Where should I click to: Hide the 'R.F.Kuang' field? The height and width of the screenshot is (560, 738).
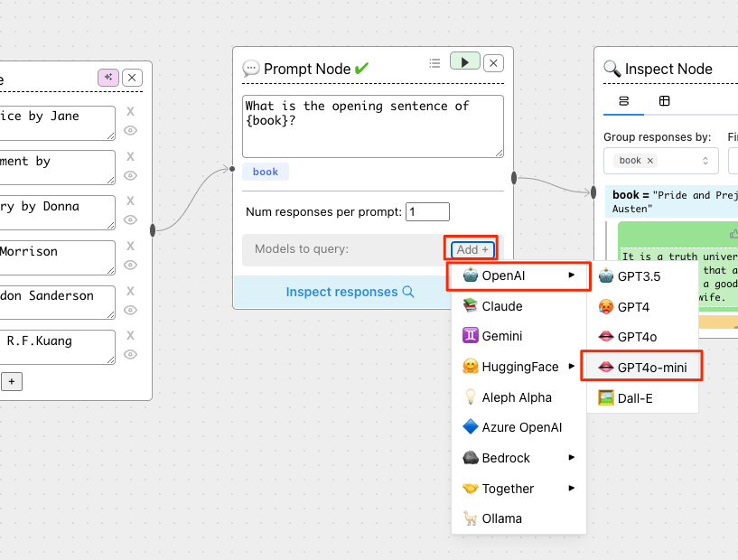point(130,354)
